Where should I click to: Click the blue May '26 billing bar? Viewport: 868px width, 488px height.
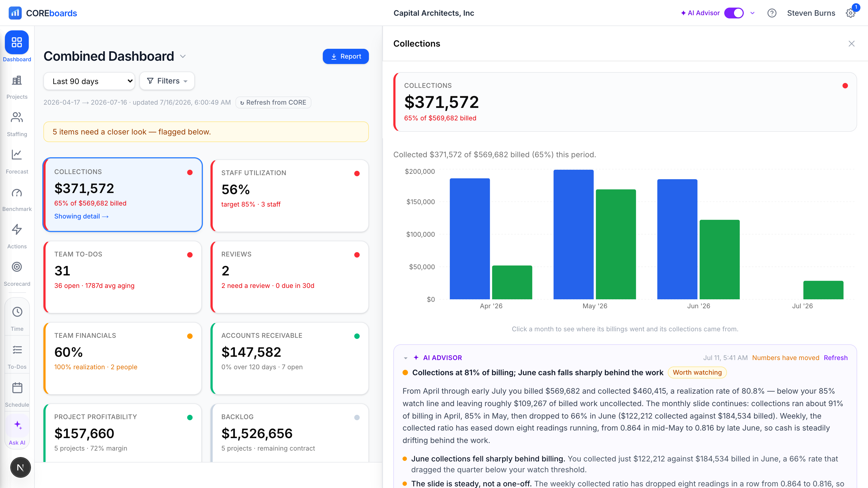click(x=573, y=235)
